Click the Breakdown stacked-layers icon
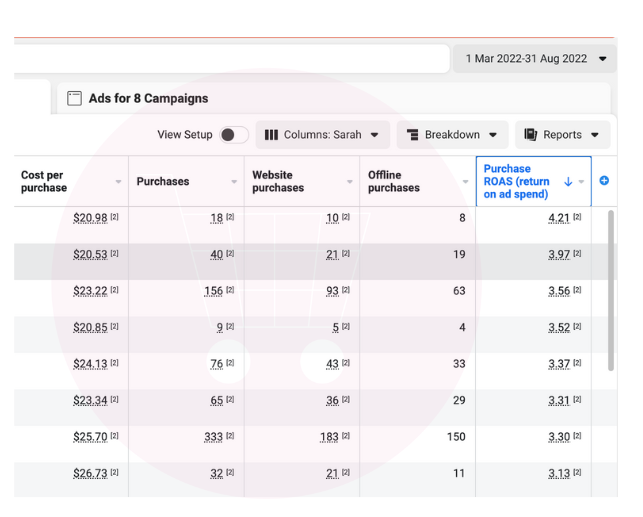This screenshot has height=517, width=643. pyautogui.click(x=412, y=135)
